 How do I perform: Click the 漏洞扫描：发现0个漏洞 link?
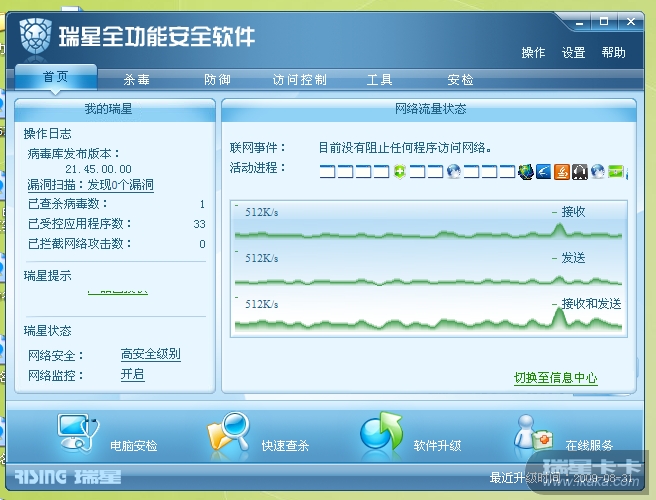point(90,185)
